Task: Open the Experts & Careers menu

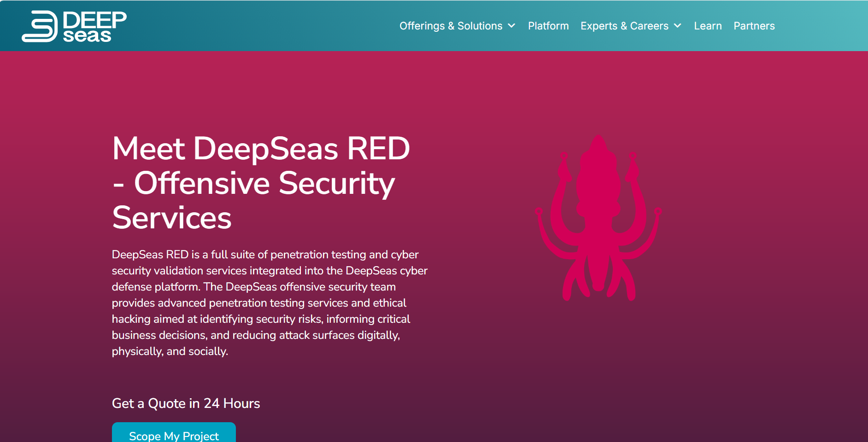Action: [624, 26]
